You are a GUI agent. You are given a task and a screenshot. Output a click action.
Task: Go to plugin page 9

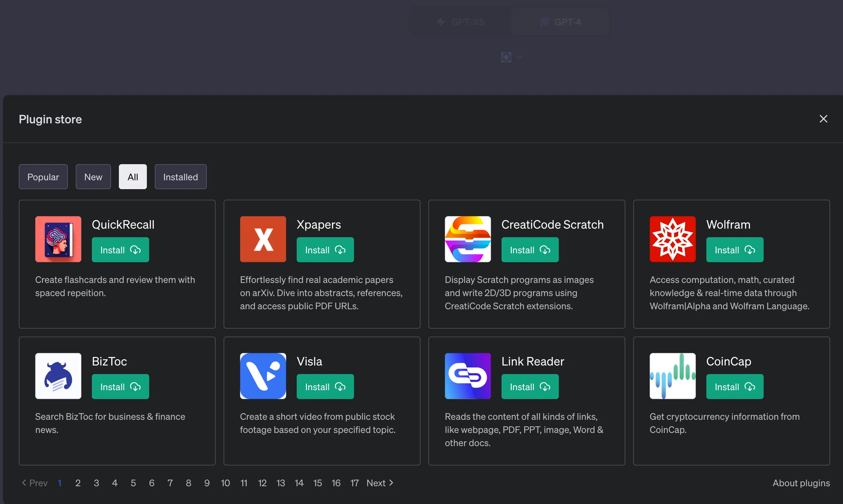(207, 483)
